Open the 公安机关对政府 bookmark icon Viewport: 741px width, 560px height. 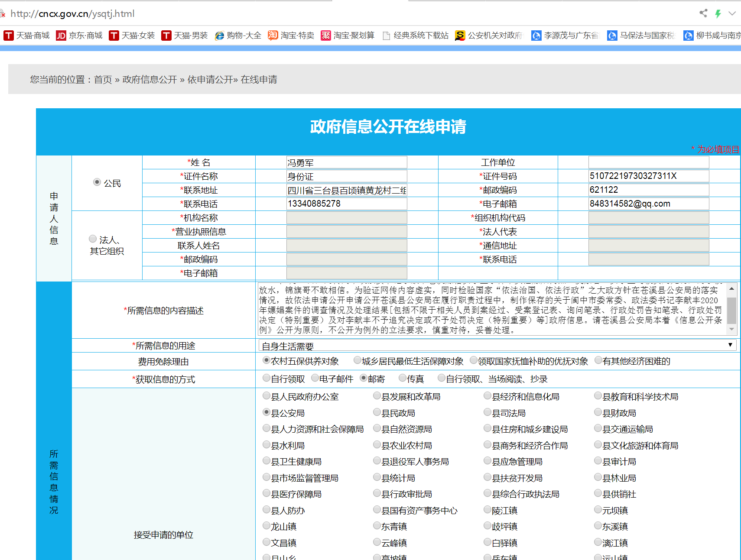pyautogui.click(x=460, y=36)
